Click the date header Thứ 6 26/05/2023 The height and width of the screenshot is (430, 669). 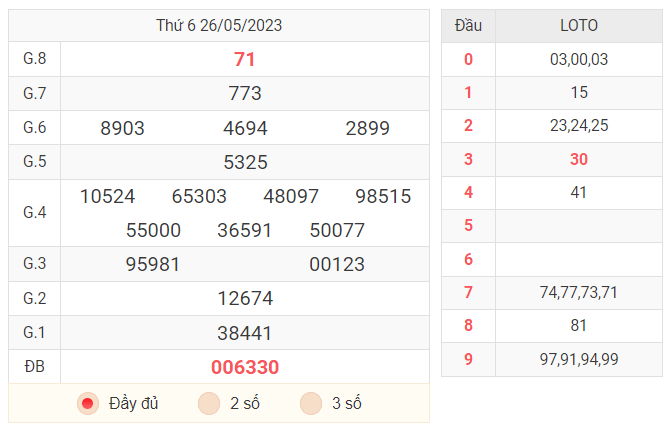coord(219,25)
